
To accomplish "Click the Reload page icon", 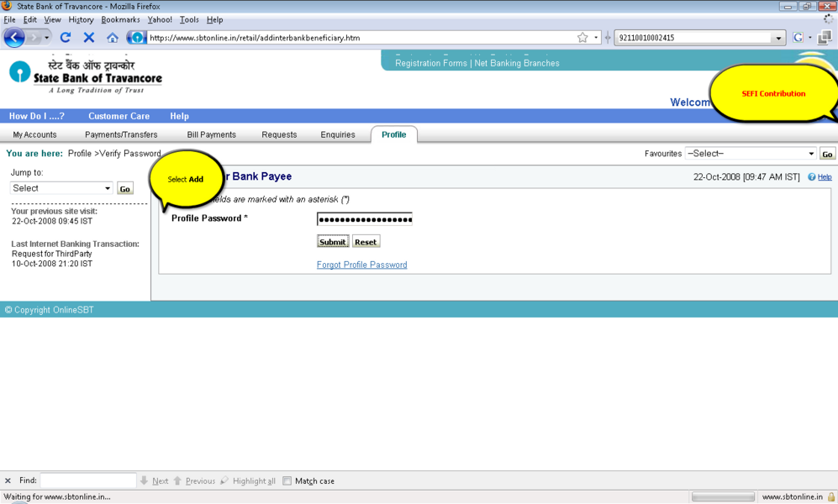I will 66,38.
